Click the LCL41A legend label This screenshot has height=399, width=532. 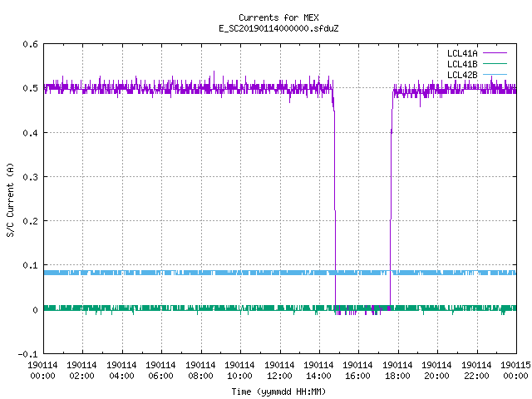[x=462, y=53]
